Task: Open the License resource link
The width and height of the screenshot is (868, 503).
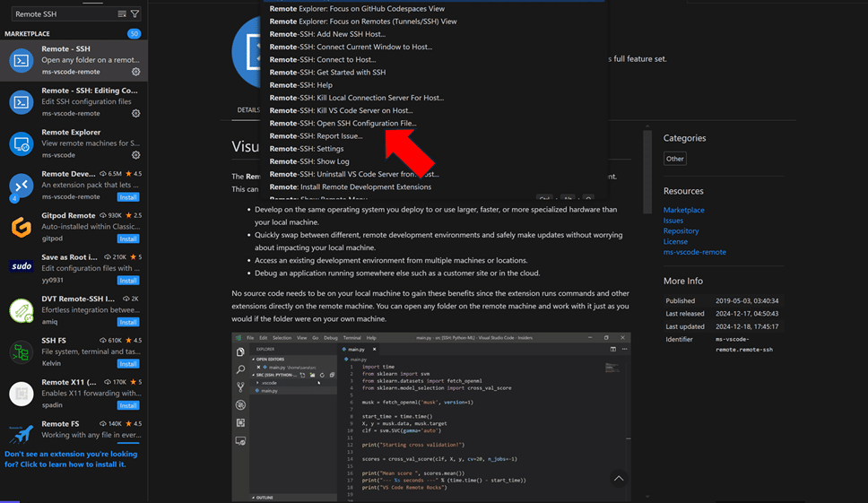Action: tap(675, 241)
